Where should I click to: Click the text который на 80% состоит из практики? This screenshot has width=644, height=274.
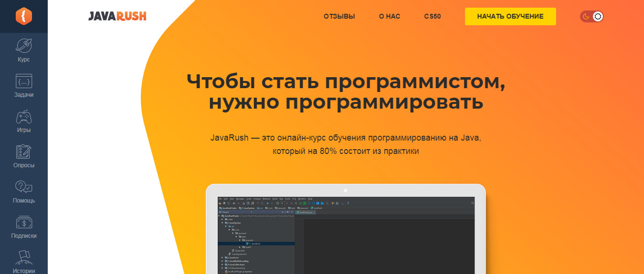[x=346, y=152]
